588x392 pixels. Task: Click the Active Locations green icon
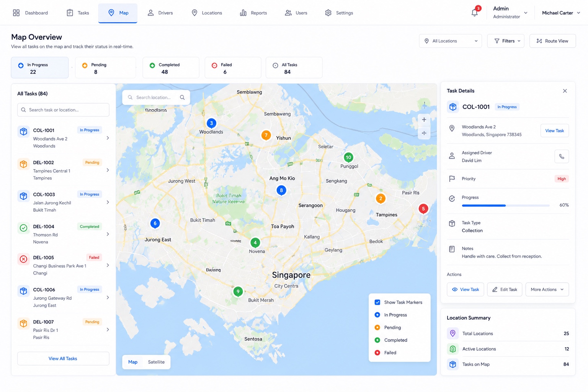[x=453, y=349]
